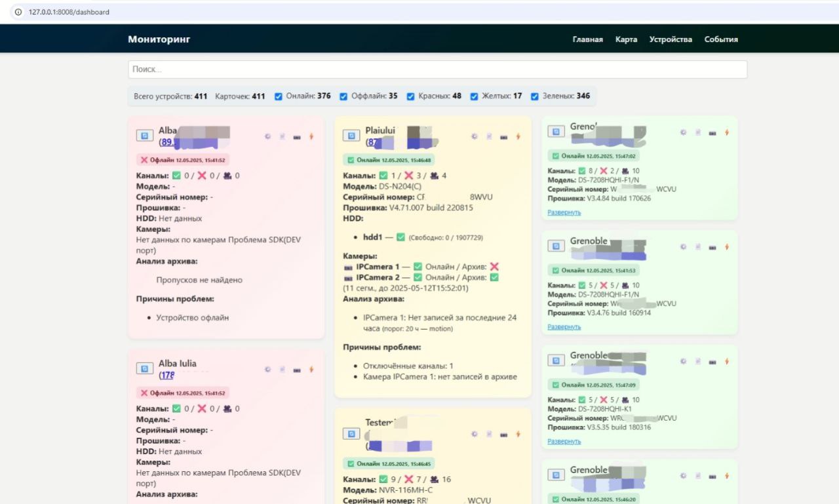Focus the Поиск search field

point(437,69)
